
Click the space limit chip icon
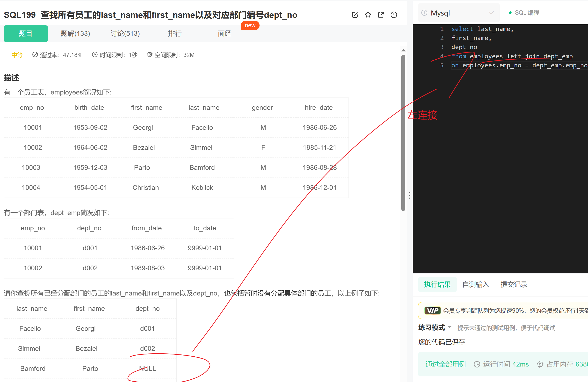click(x=149, y=55)
